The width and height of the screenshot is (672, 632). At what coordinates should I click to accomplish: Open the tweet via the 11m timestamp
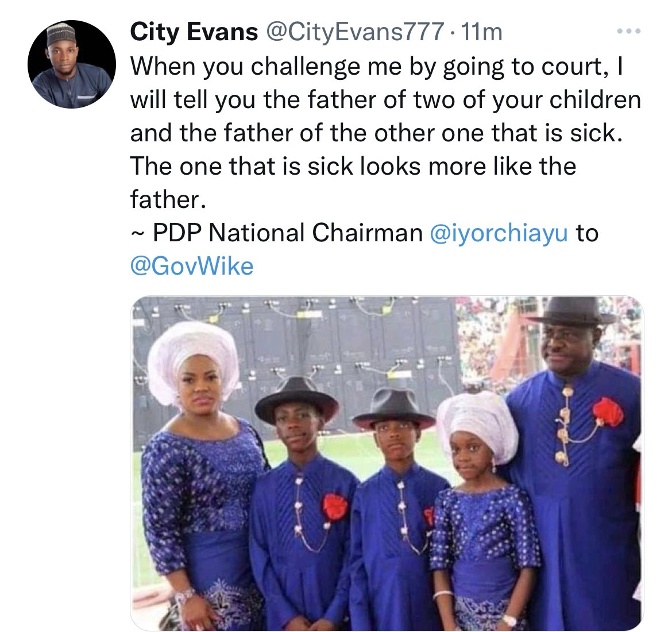pos(480,32)
